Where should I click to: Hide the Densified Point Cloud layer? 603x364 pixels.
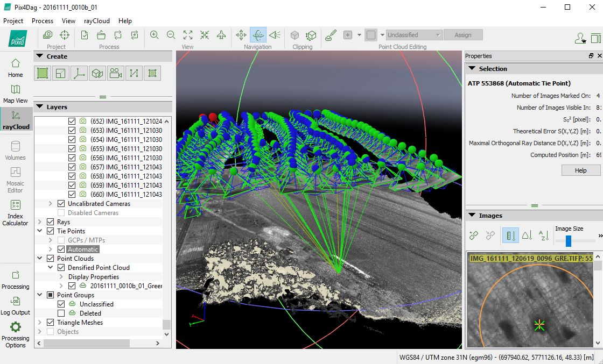tap(61, 268)
